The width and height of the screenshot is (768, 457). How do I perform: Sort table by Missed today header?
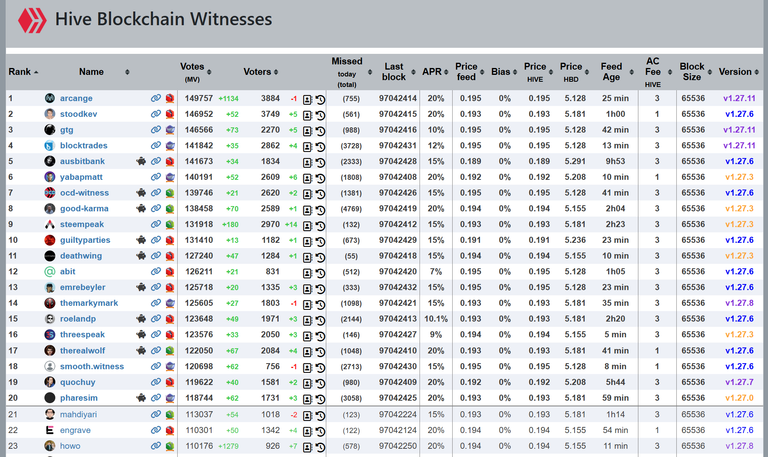click(x=351, y=72)
